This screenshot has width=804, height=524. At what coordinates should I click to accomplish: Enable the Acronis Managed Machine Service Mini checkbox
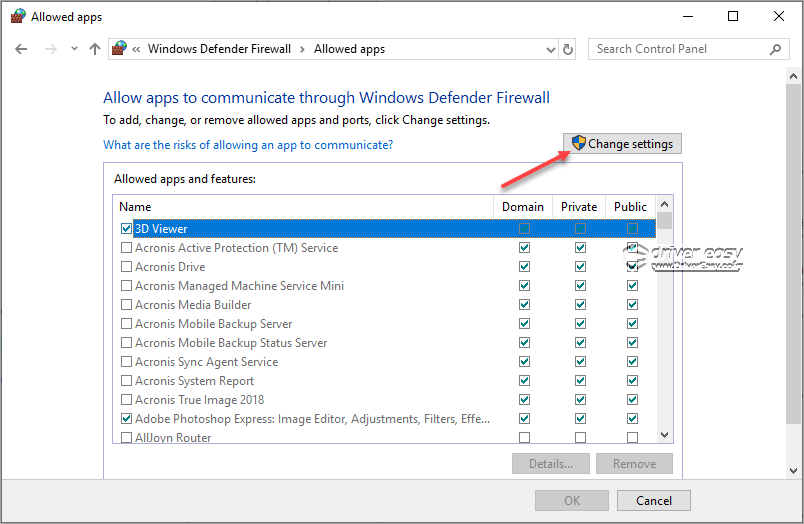(126, 286)
